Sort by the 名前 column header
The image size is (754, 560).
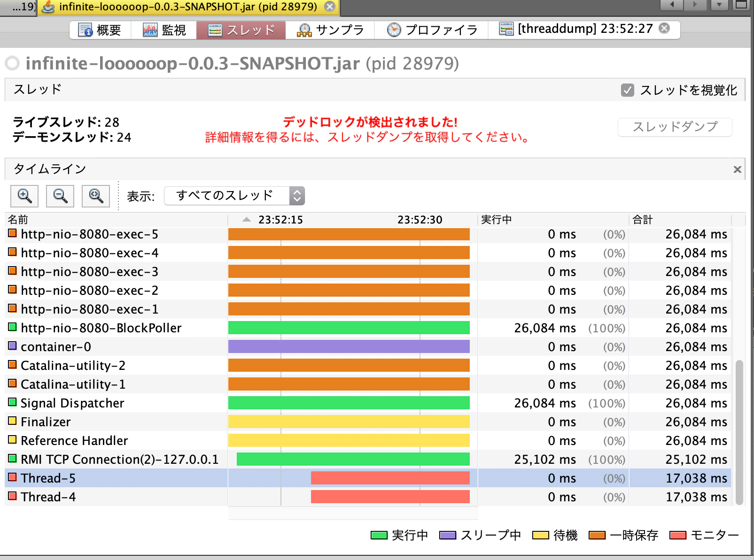pos(116,220)
